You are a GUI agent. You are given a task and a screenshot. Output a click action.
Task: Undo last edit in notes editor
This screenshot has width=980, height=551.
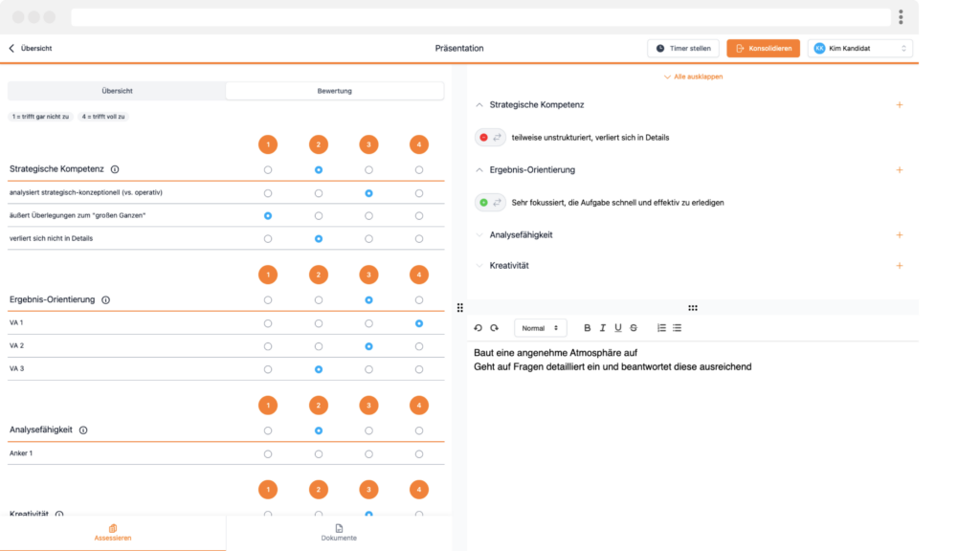pos(479,328)
